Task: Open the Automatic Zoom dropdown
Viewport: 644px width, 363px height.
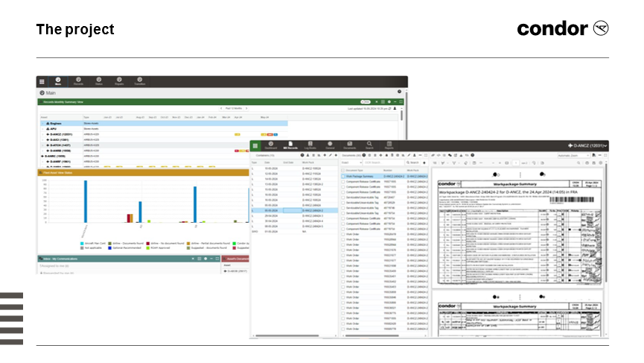Action: (573, 155)
